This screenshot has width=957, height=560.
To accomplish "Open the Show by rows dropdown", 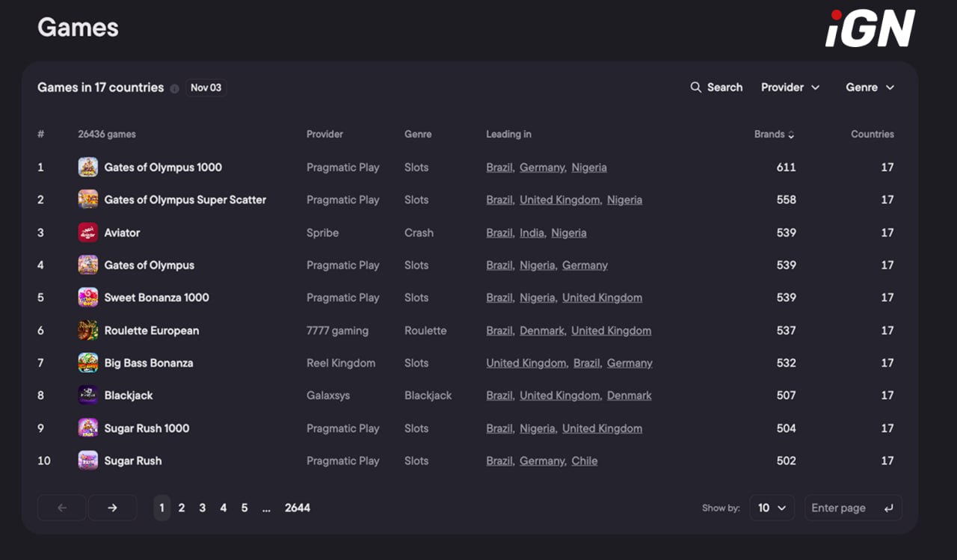I will click(x=772, y=508).
